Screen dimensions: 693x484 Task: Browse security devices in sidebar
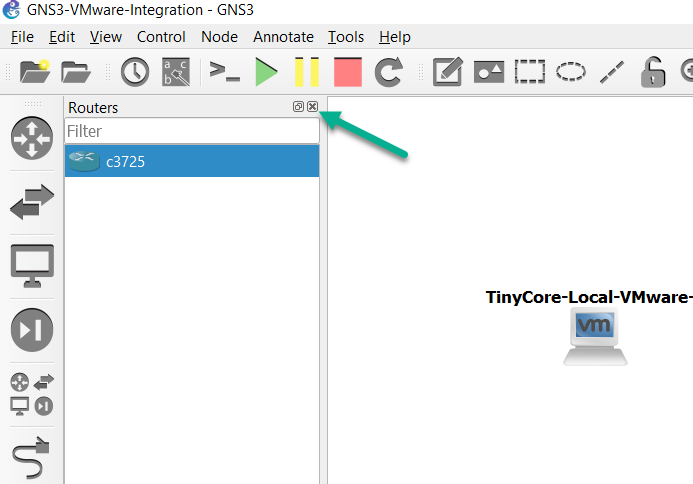point(32,330)
